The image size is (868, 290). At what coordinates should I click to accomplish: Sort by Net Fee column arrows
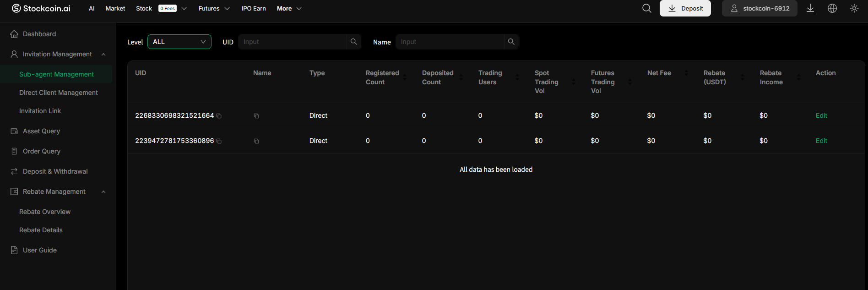point(686,73)
